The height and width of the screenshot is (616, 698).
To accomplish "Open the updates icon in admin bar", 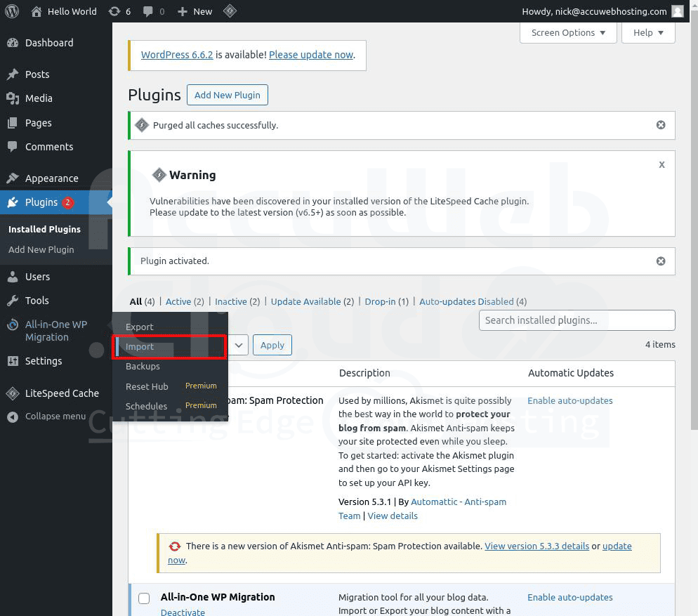I will pyautogui.click(x=114, y=11).
